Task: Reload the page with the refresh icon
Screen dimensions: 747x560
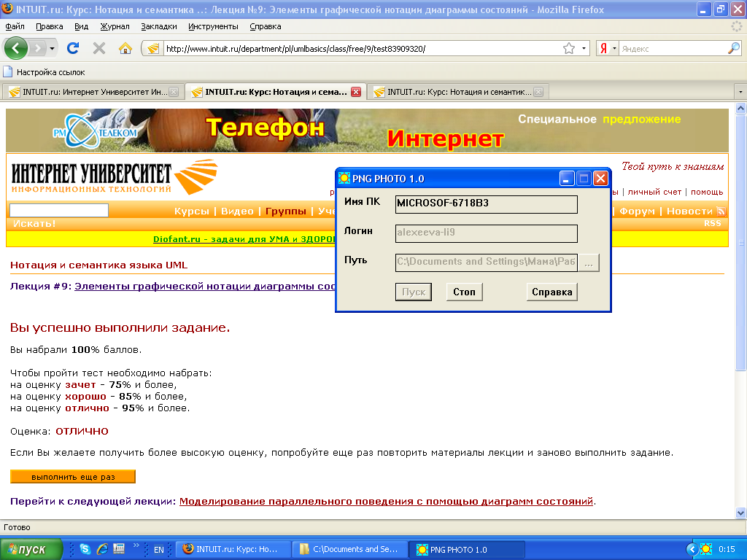Action: point(73,48)
